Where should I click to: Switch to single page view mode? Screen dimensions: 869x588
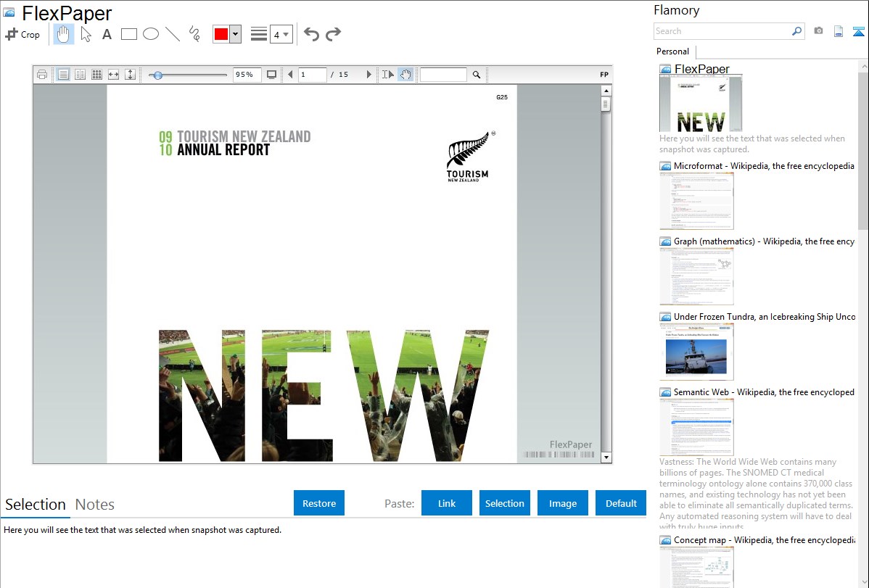click(x=63, y=74)
